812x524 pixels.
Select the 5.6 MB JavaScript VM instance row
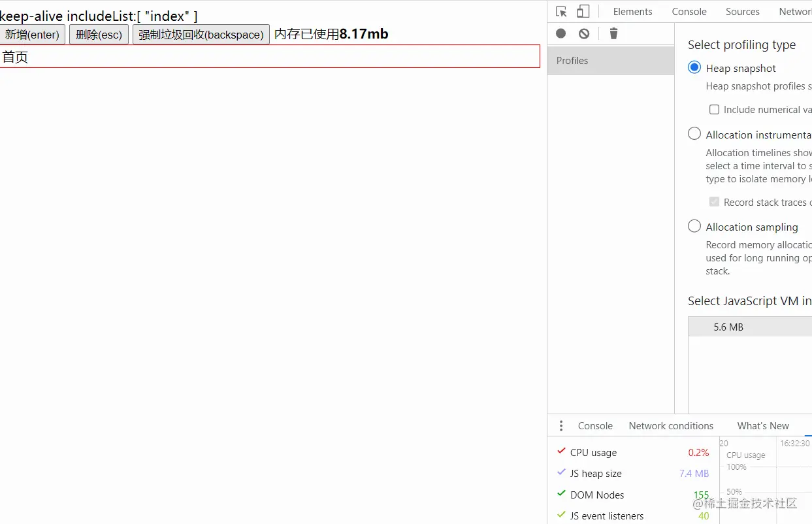click(750, 327)
